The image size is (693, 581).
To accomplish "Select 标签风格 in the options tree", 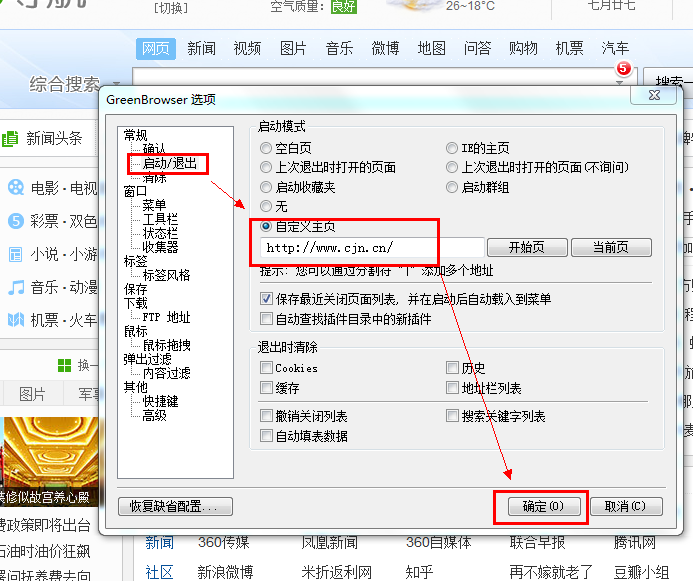I will (x=165, y=275).
